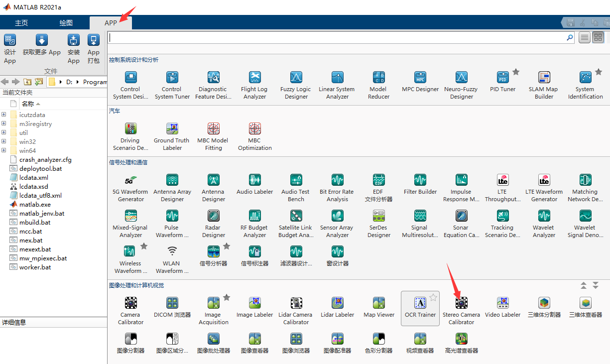
Task: Switch to the 绘图 tab
Action: coord(66,23)
